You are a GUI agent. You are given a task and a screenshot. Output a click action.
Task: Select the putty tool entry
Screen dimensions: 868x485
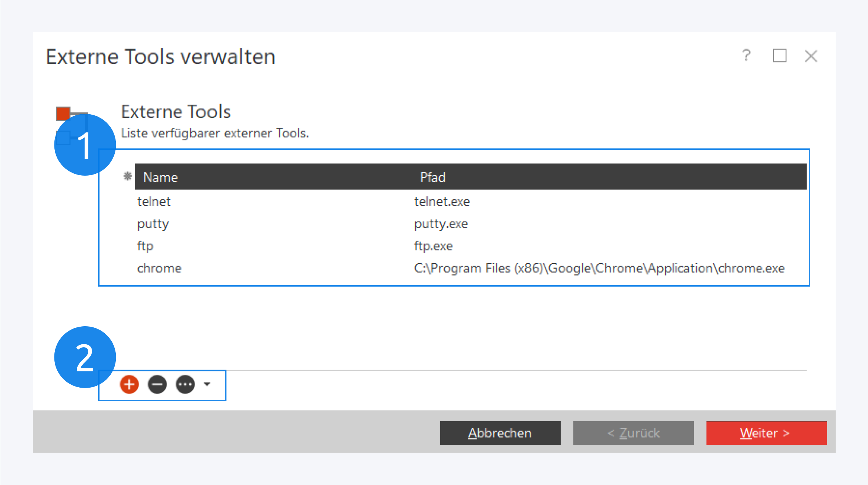point(153,224)
